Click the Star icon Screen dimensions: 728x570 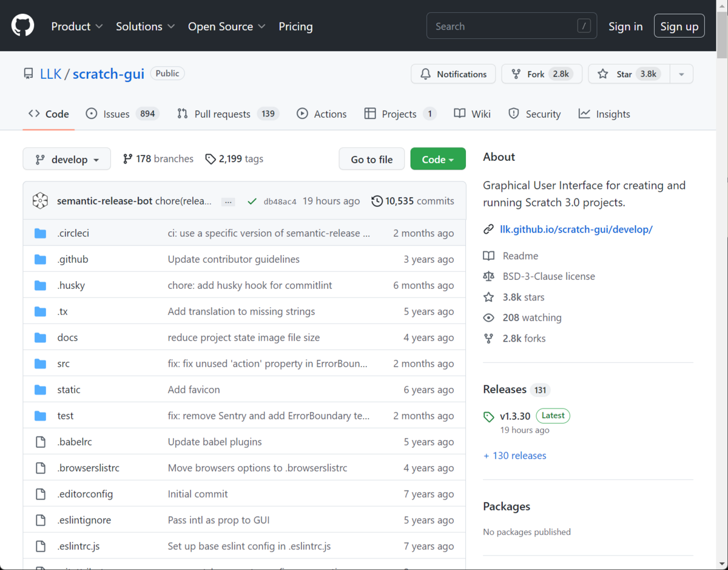click(603, 74)
